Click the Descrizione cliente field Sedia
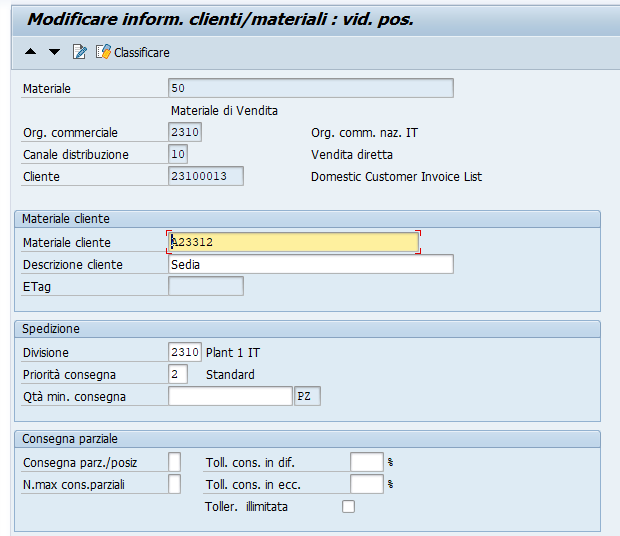The height and width of the screenshot is (536, 620). coord(311,264)
